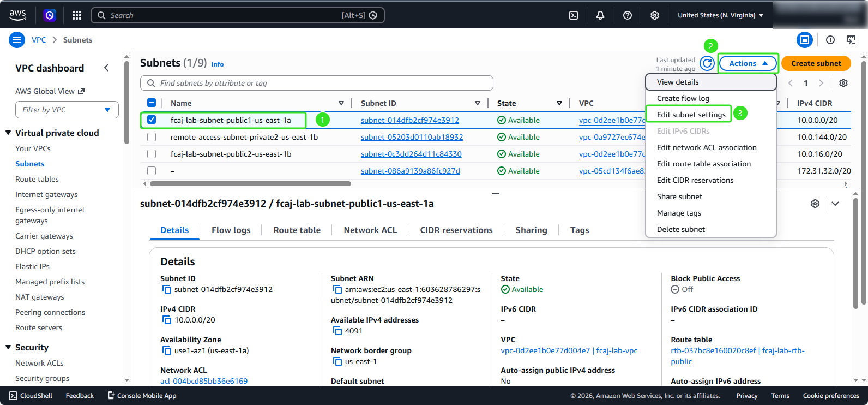Open the help question mark menu

coord(628,15)
